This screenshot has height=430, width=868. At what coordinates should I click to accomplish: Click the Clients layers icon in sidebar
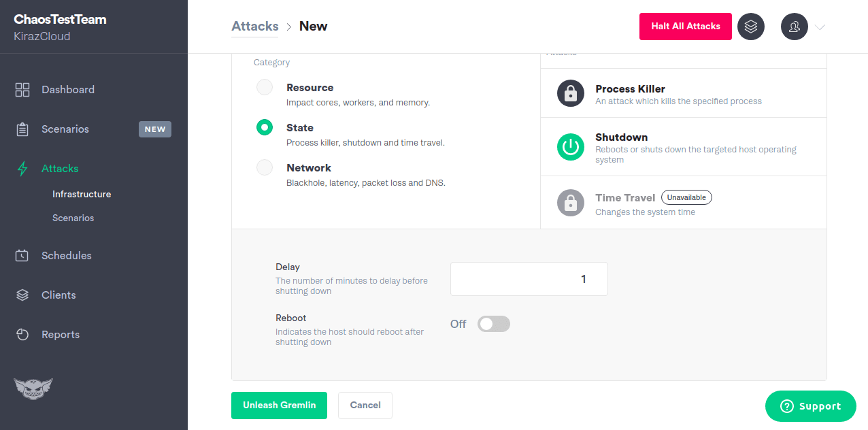click(22, 295)
